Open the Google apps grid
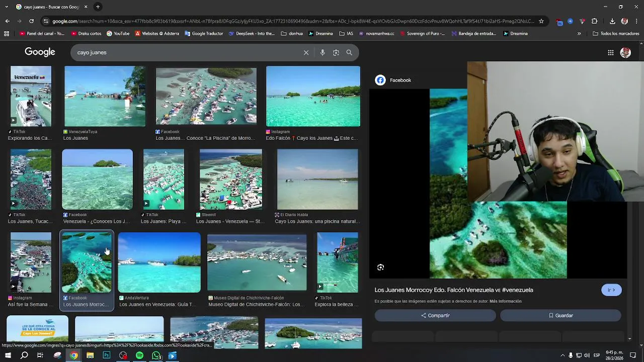This screenshot has height=362, width=644. pyautogui.click(x=610, y=52)
